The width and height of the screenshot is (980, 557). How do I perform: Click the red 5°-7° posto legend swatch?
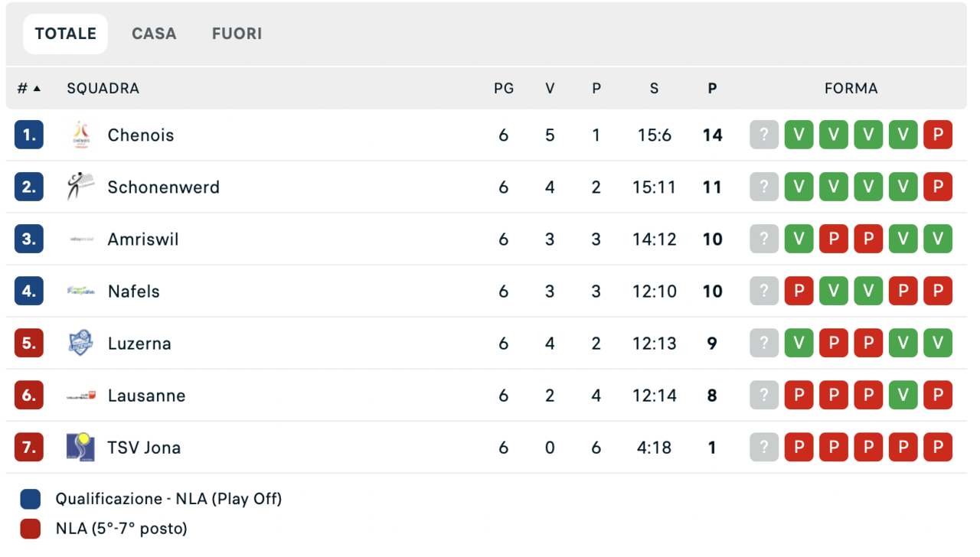click(x=30, y=529)
